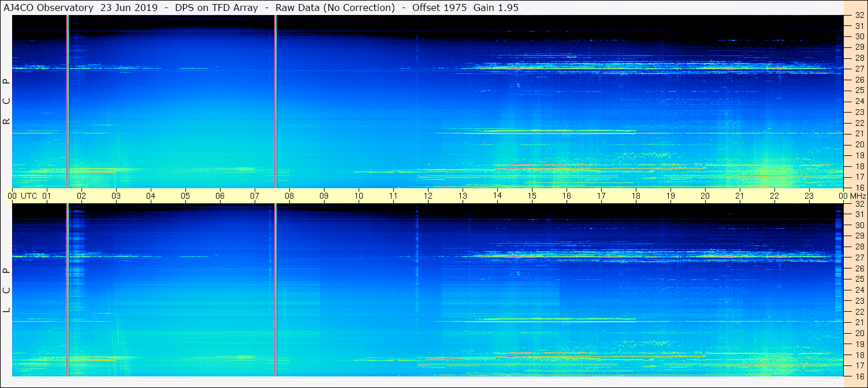Click 30 on the RCP frequency scale

click(859, 36)
